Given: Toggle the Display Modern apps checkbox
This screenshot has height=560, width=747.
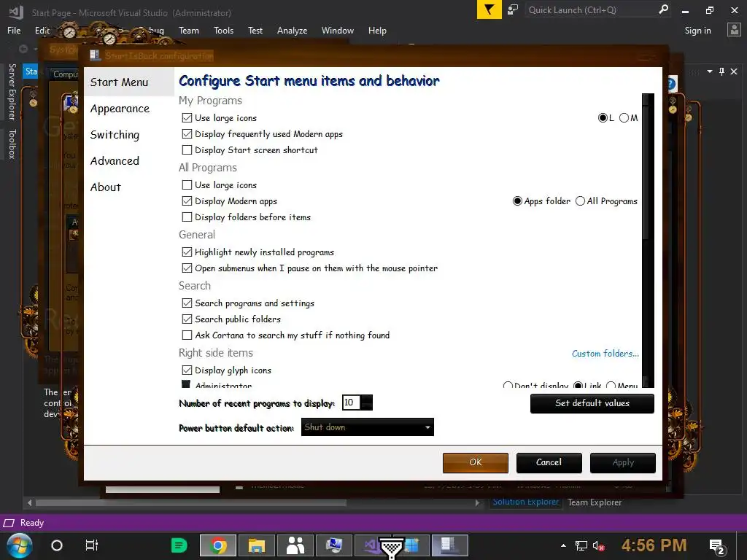Looking at the screenshot, I should pyautogui.click(x=187, y=201).
